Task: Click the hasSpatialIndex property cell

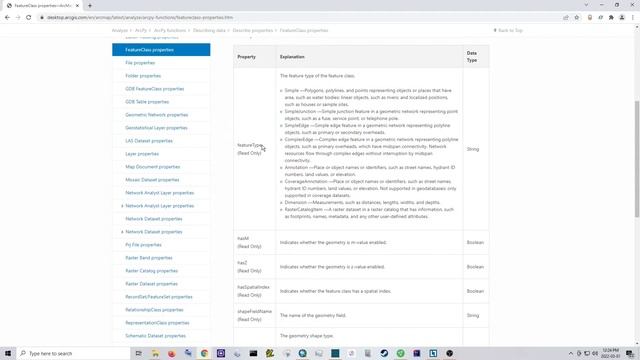Action: click(x=255, y=291)
